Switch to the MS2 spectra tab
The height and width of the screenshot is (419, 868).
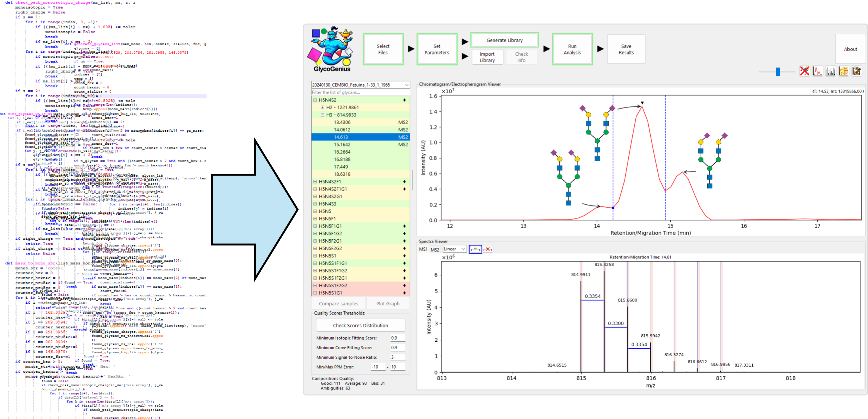tap(435, 250)
